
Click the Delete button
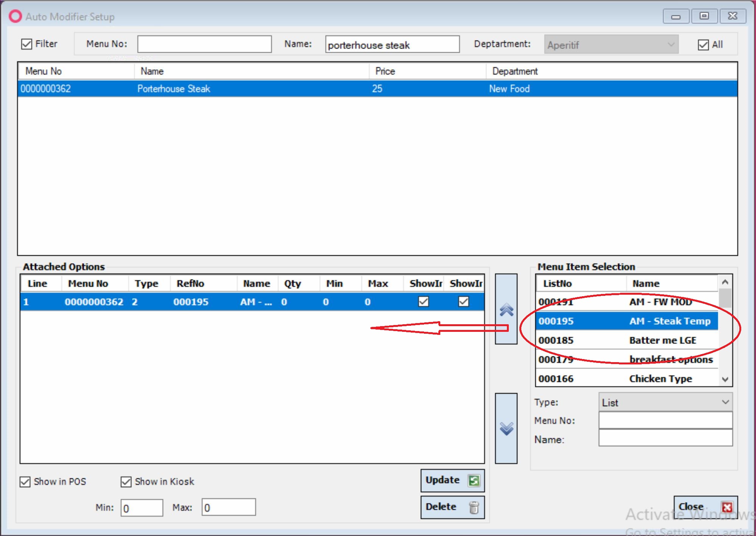[x=452, y=507]
